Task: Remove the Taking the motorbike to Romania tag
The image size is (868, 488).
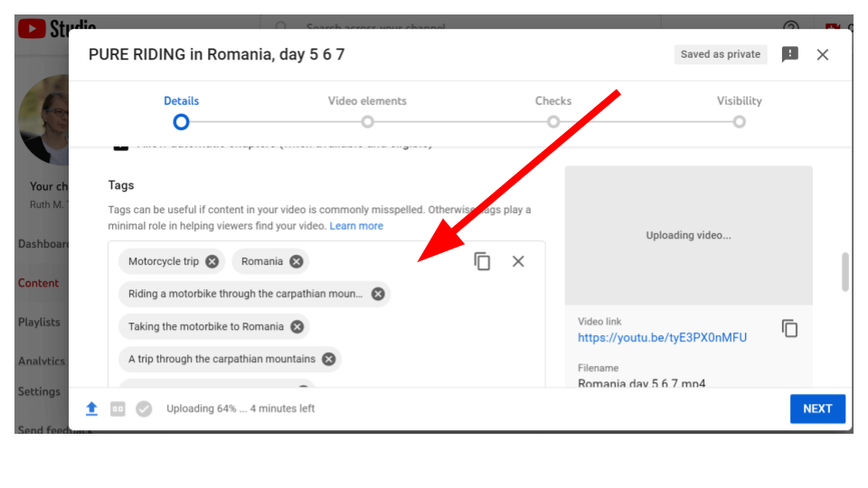Action: coord(297,326)
